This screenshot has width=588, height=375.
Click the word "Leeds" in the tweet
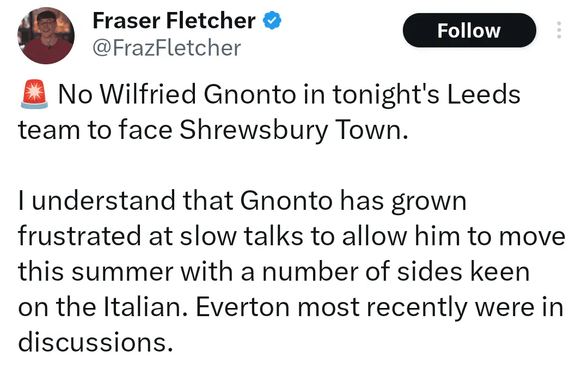point(484,95)
